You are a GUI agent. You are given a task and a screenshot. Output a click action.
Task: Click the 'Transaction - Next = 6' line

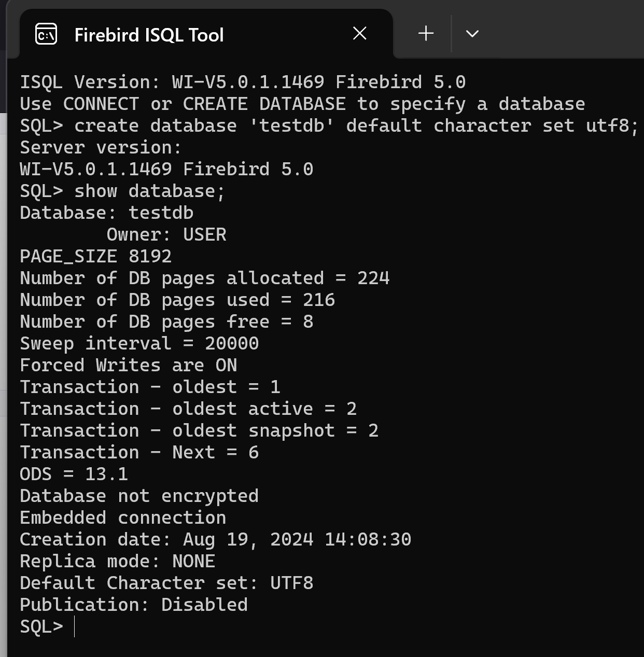139,452
